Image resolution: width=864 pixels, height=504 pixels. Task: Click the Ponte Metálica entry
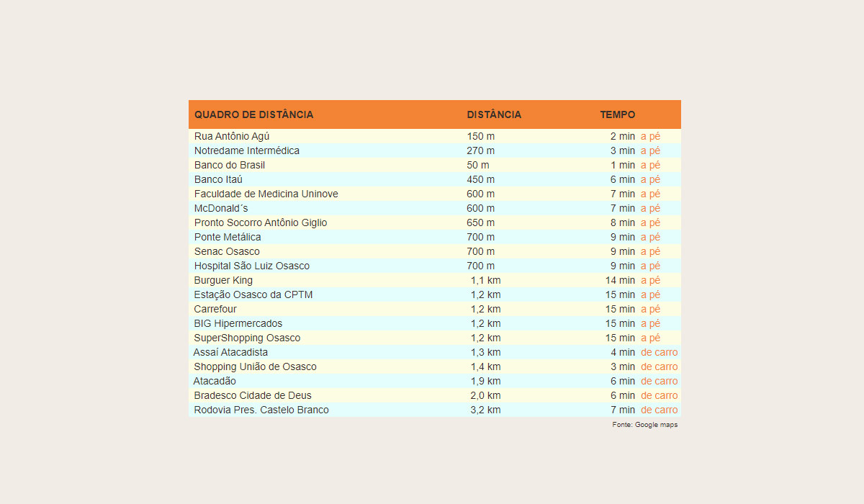click(x=228, y=237)
